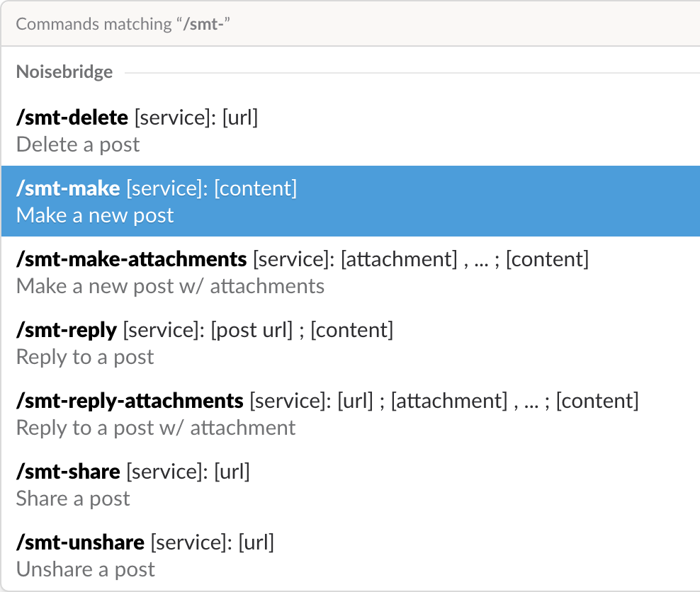Select the /smt-delete command
Image resolution: width=700 pixels, height=592 pixels.
tap(72, 118)
